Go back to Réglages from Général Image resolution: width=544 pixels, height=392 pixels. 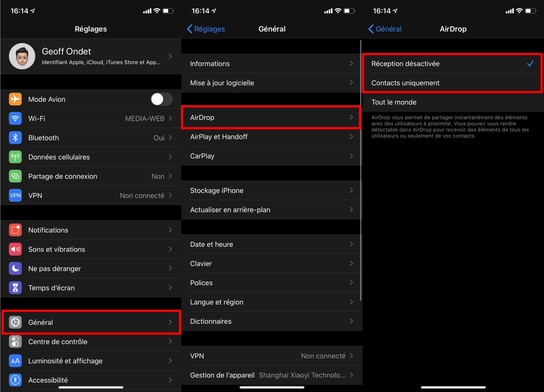[206, 29]
